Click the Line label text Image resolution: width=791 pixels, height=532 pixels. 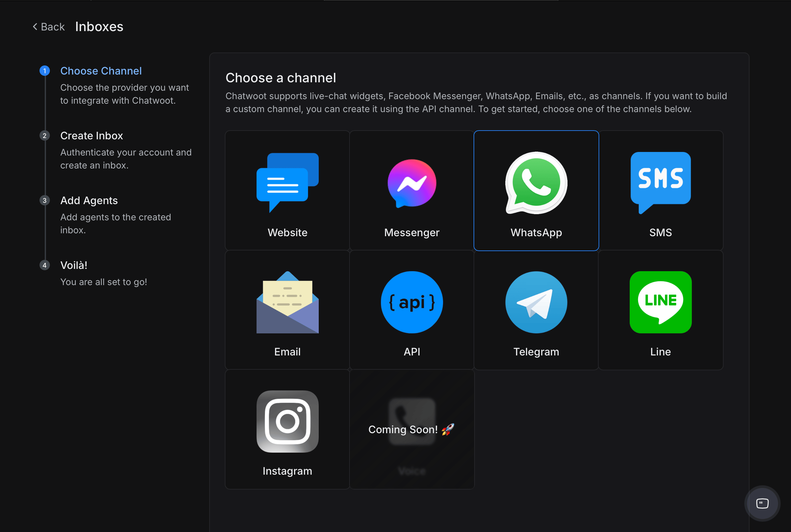coord(660,352)
